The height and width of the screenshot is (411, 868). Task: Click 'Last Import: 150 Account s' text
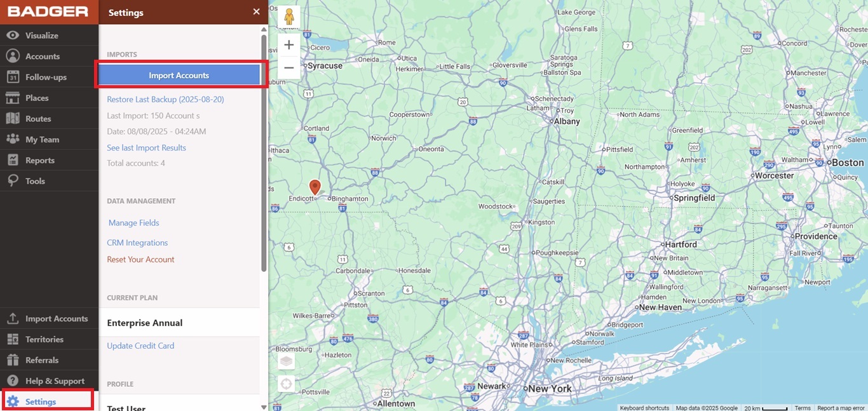point(153,116)
